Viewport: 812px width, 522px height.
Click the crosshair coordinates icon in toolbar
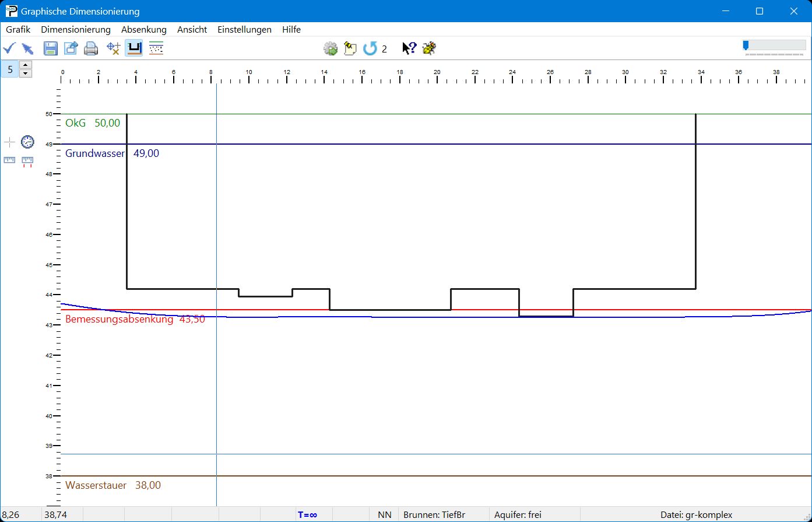pyautogui.click(x=114, y=48)
